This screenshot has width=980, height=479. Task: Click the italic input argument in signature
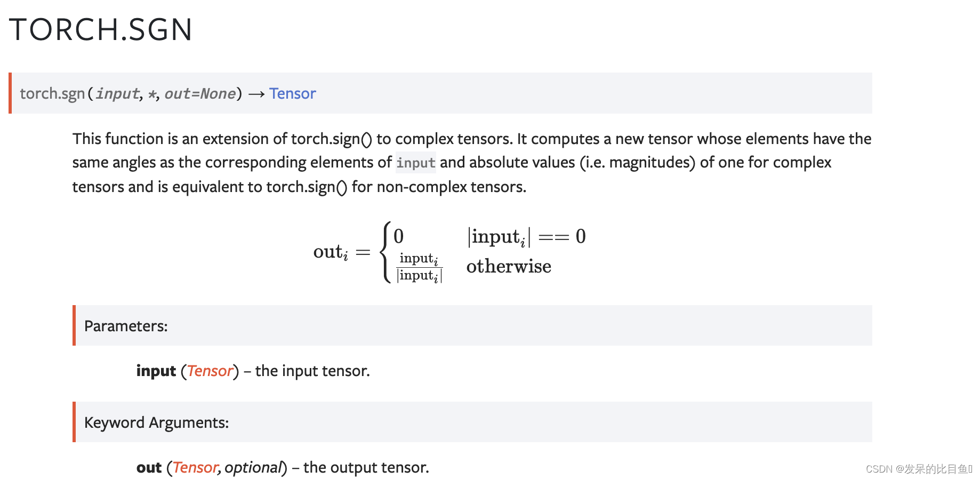117,93
